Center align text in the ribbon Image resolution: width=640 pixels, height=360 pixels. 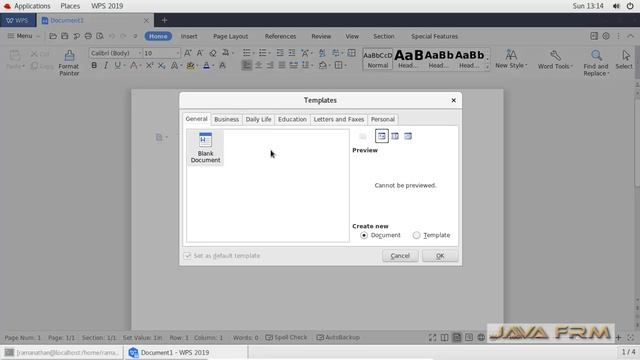click(258, 65)
